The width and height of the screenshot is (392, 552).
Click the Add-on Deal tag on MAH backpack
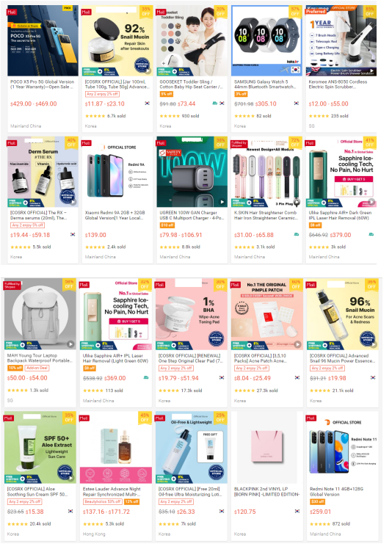(x=37, y=368)
